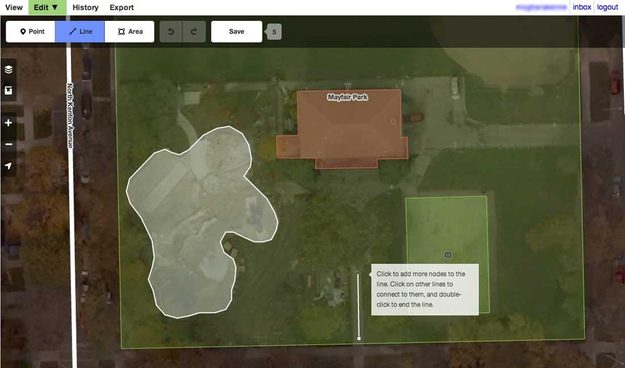This screenshot has width=625, height=368.
Task: Click the edit count badge showing 5
Action: (x=274, y=32)
